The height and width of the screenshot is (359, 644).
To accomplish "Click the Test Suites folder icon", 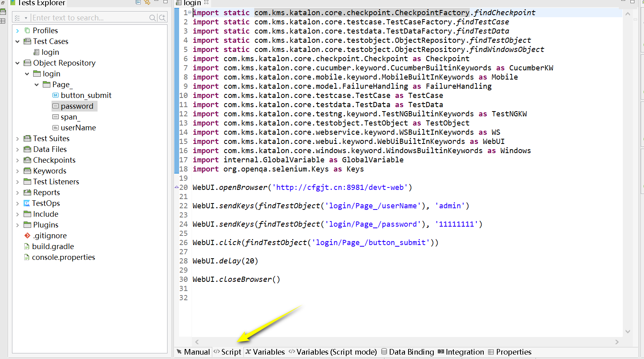I will pyautogui.click(x=27, y=138).
